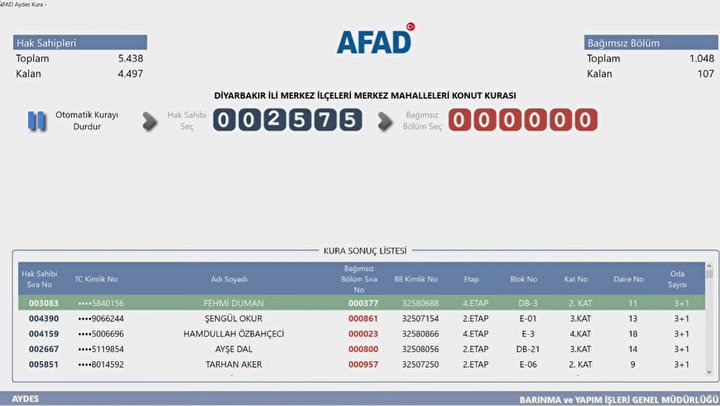Click digit 7 in the blue counter
This screenshot has width=720, height=406.
324,121
